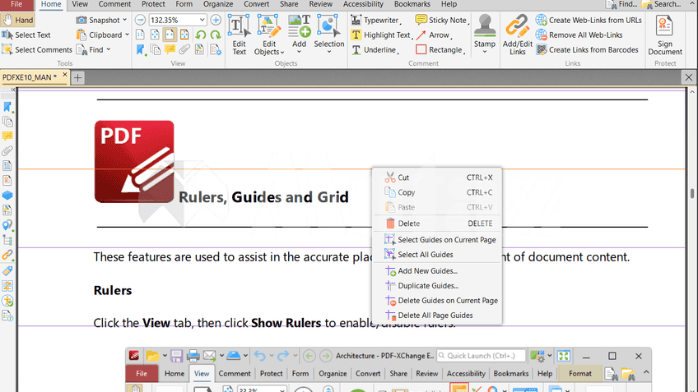The image size is (698, 392).
Task: Expand the Clipboard dropdown
Action: tap(127, 35)
